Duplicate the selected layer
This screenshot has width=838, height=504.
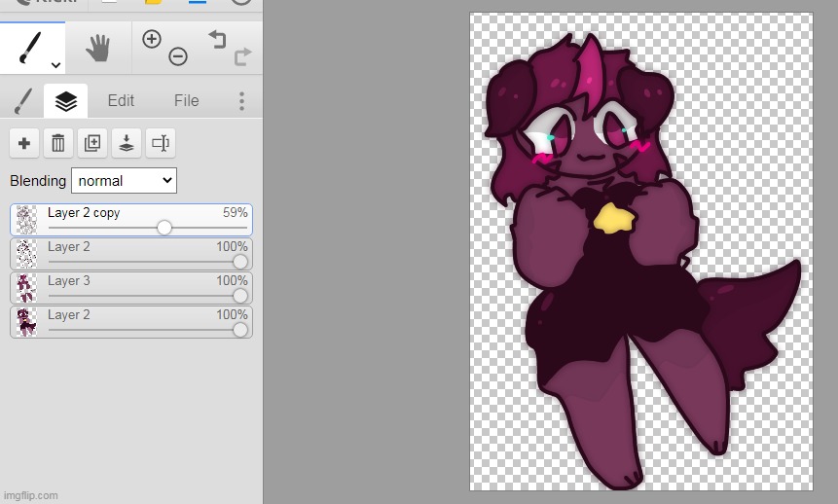(x=92, y=143)
